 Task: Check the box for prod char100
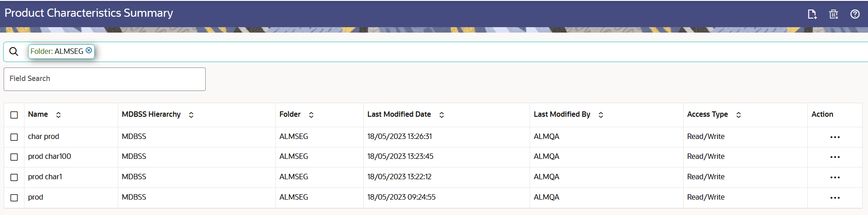(x=14, y=157)
